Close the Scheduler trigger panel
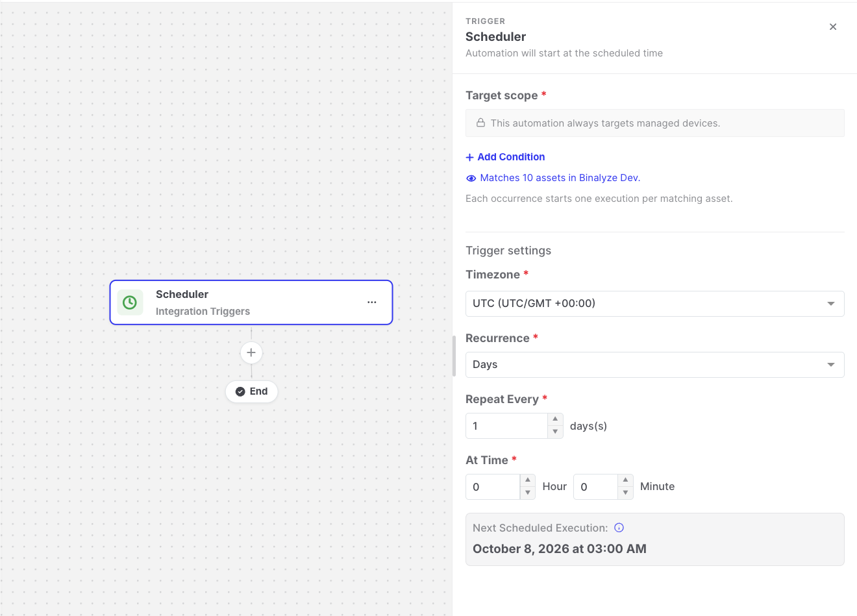Viewport: 857px width, 616px height. [x=833, y=27]
